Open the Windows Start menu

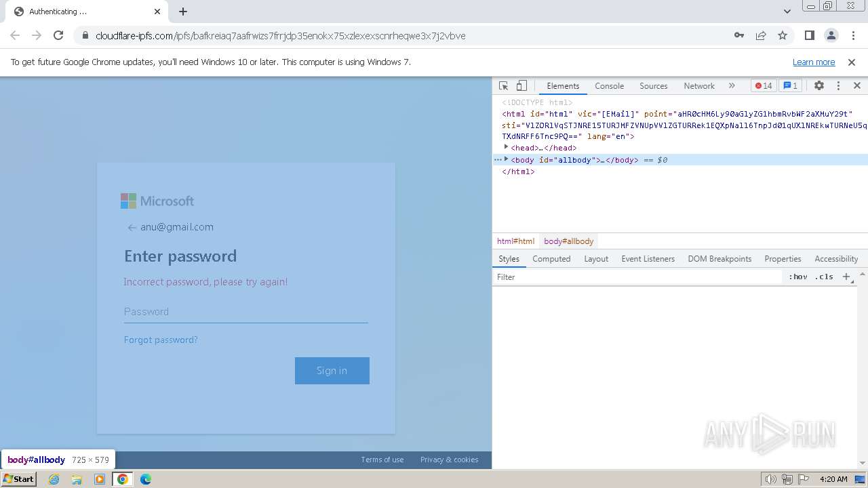19,479
